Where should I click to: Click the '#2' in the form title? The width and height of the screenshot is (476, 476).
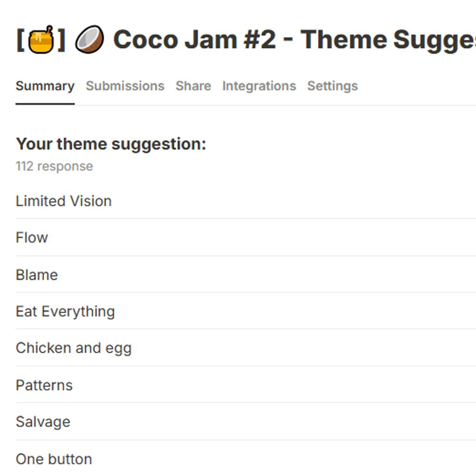click(x=260, y=40)
